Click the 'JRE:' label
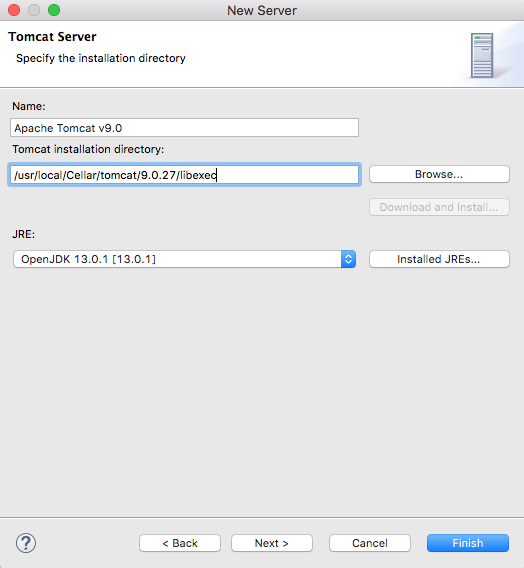This screenshot has width=524, height=568. point(24,234)
